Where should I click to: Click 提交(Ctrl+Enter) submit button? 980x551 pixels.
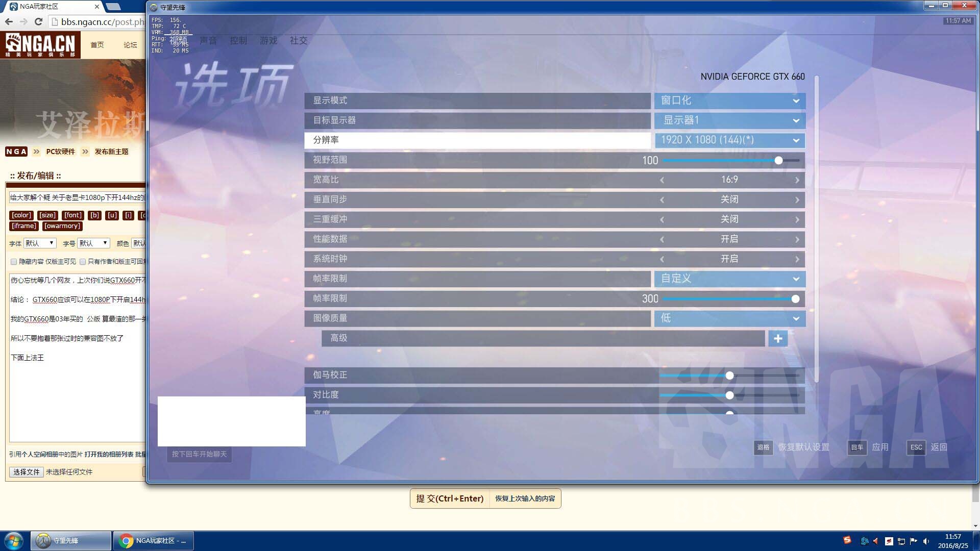point(450,498)
